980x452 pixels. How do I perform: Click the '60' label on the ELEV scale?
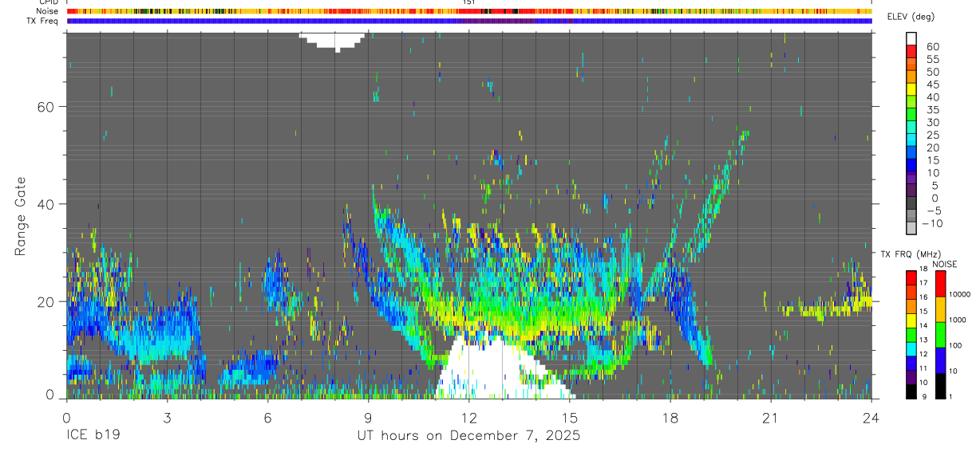coord(932,47)
